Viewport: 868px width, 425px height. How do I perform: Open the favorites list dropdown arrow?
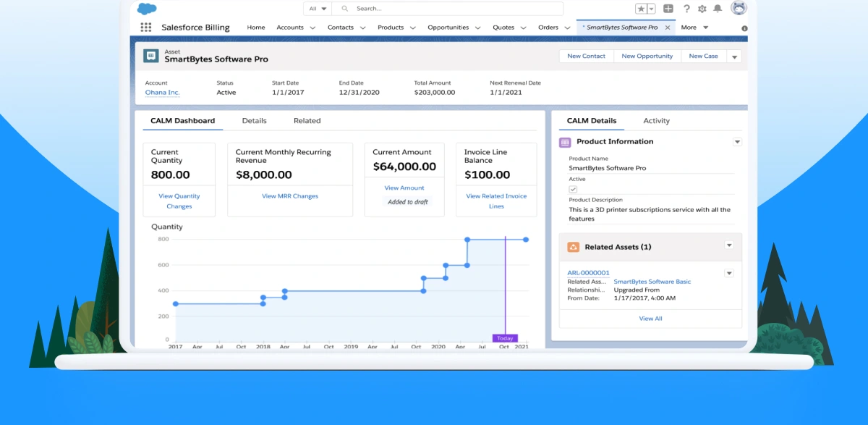pyautogui.click(x=651, y=9)
